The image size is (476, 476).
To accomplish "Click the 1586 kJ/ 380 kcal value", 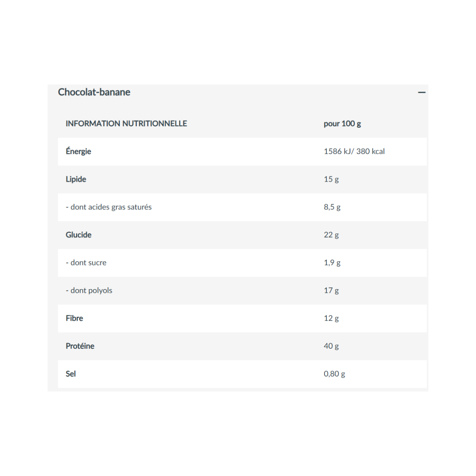I will tap(354, 151).
